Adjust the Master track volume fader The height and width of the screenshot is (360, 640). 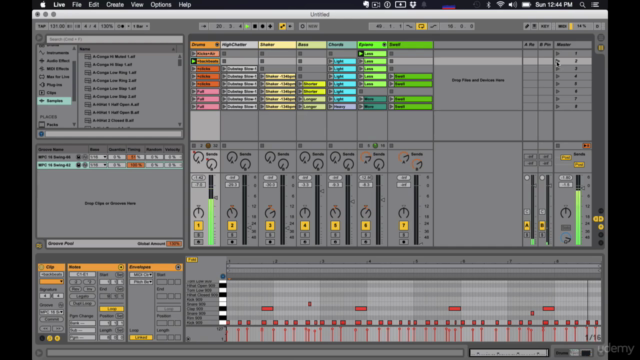point(584,188)
